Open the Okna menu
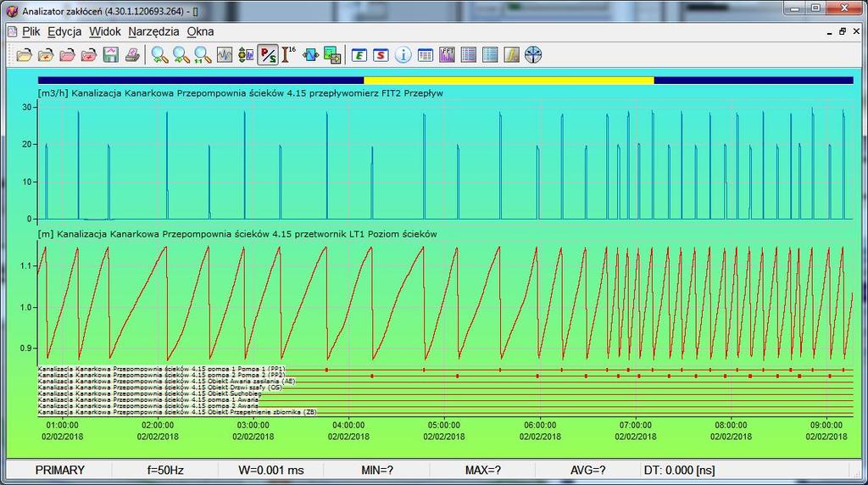This screenshot has width=868, height=485. coord(200,31)
